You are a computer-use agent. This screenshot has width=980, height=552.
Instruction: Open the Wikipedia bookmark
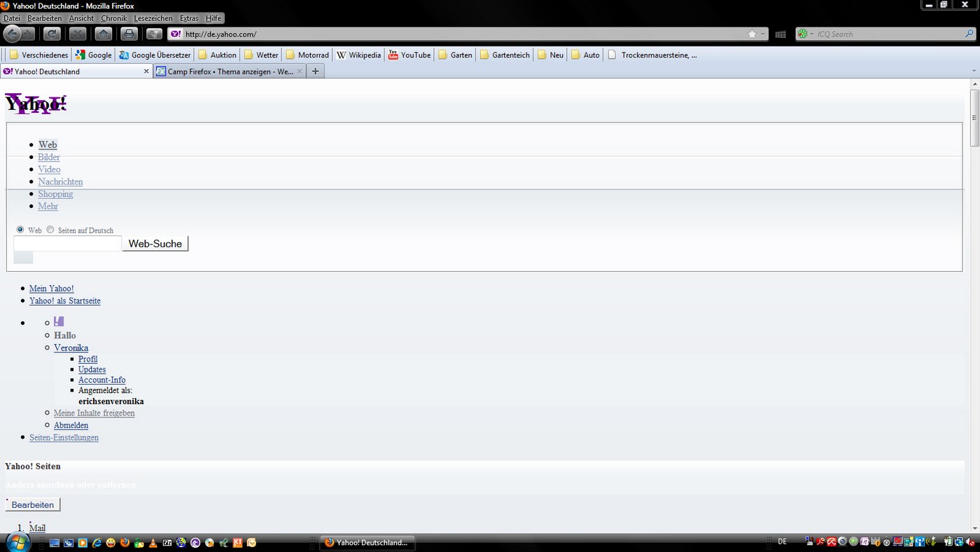click(358, 55)
